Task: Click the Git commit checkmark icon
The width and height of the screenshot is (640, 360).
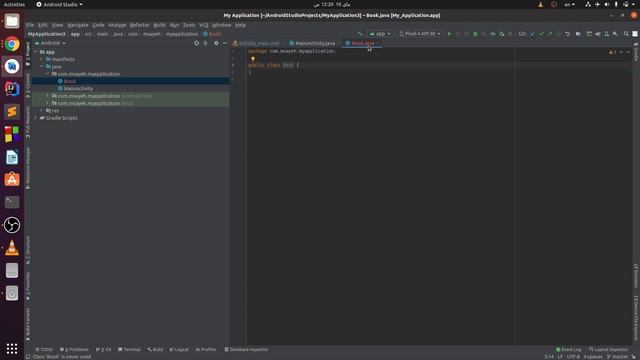Action: click(541, 34)
